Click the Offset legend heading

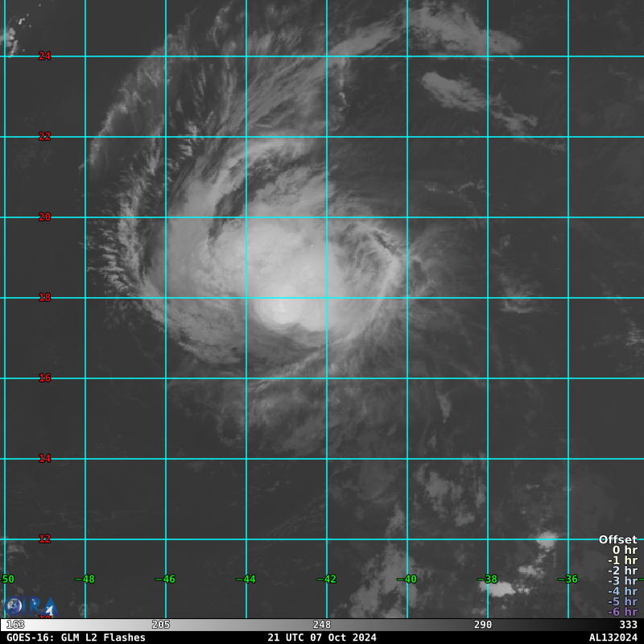point(618,539)
